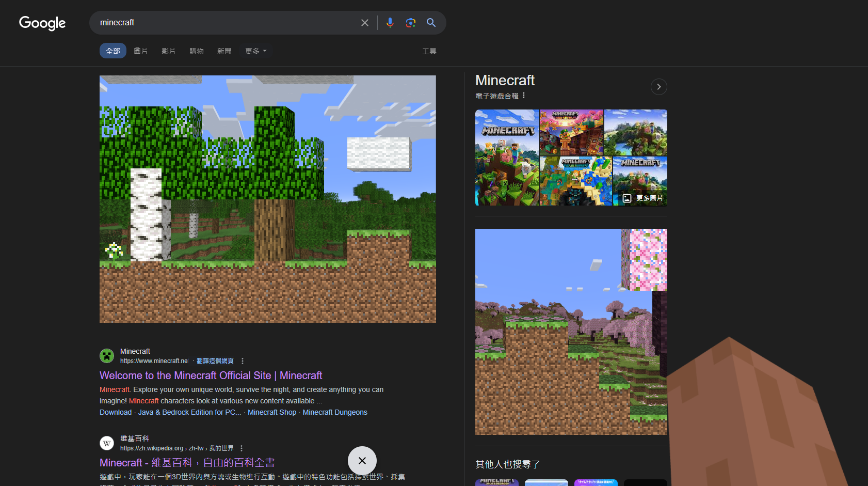Open the turtle landscape Minecraft thumbnail
This screenshot has width=868, height=486.
tap(636, 133)
